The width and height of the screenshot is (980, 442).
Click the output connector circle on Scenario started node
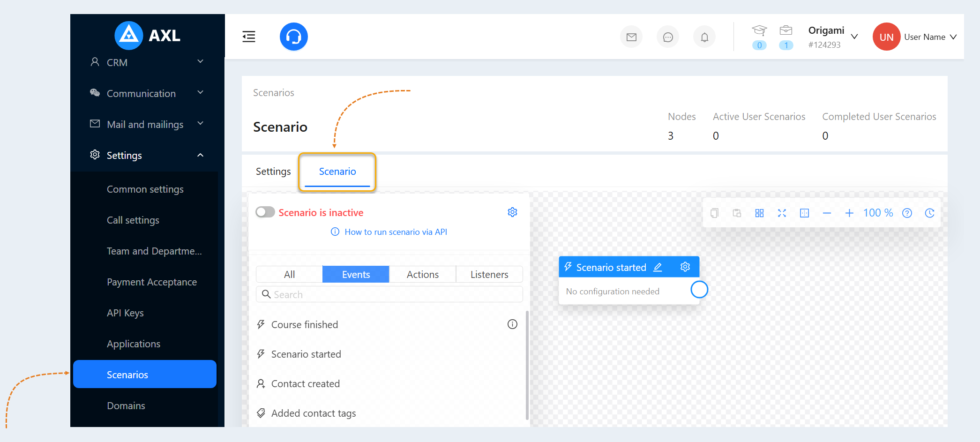tap(699, 290)
